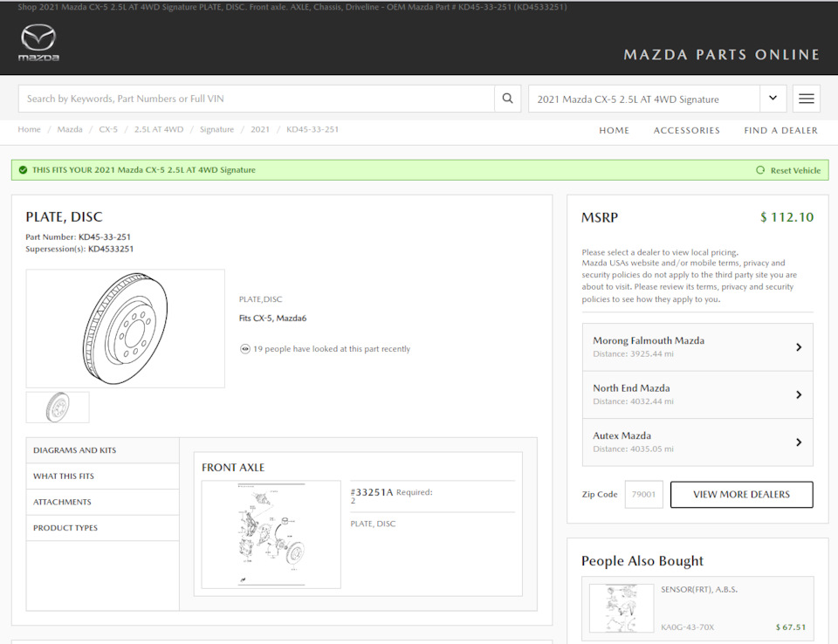
Task: Click the Zip Code input field
Action: pyautogui.click(x=643, y=494)
